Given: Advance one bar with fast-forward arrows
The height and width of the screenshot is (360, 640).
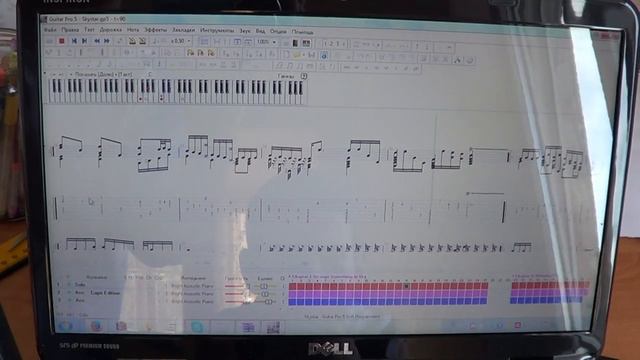Looking at the screenshot, I should click(107, 41).
